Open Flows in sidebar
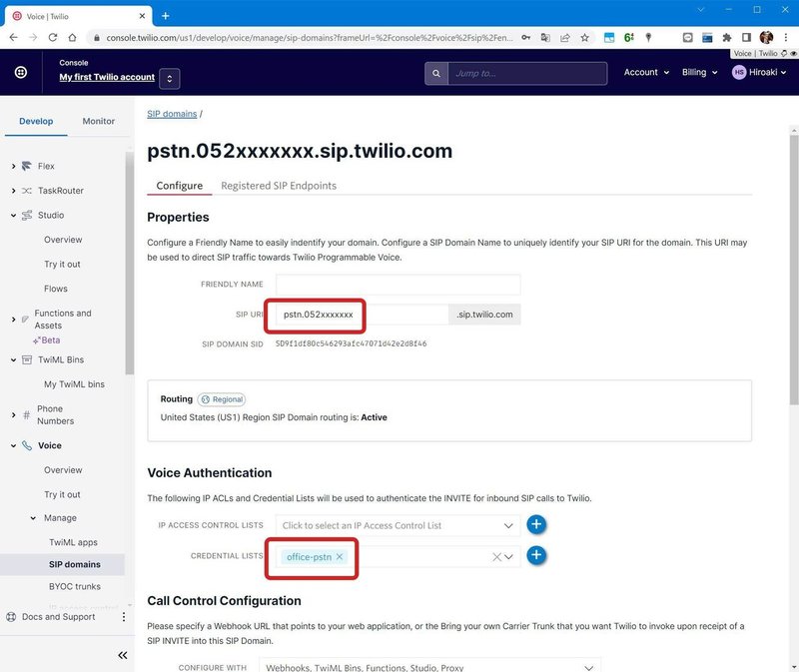Image resolution: width=799 pixels, height=672 pixels. pyautogui.click(x=56, y=289)
